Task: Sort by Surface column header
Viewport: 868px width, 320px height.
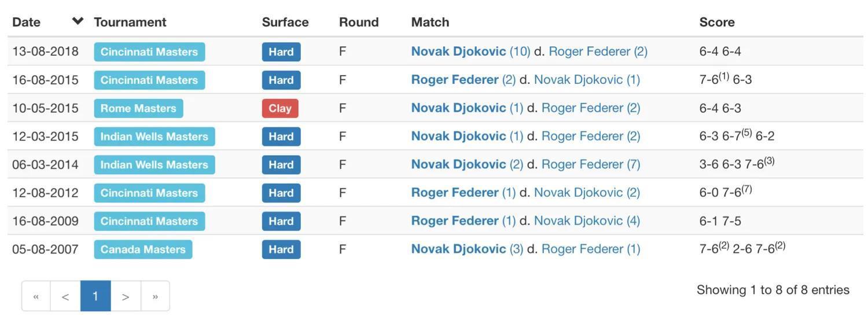Action: pyautogui.click(x=285, y=22)
